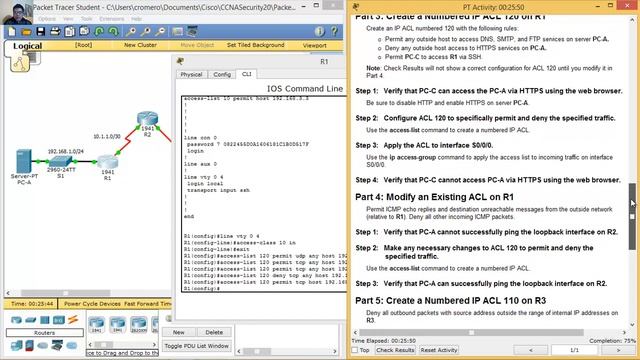
Task: Click the workspace horizontal scrollbar thumb
Action: point(65,293)
